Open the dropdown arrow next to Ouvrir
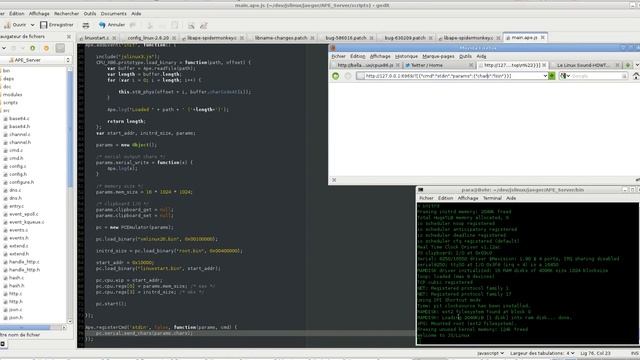The height and width of the screenshot is (360, 640). pos(33,25)
